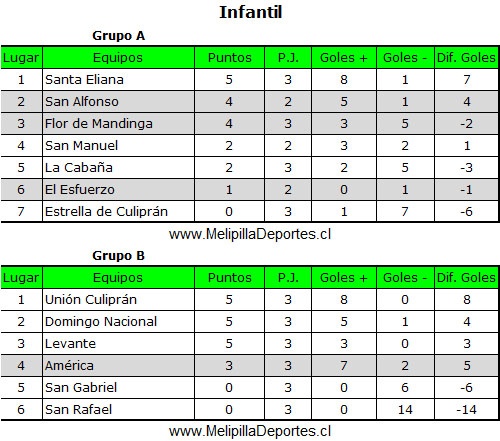Screen dimensions: 500x441
Task: Open the MelipillaDeportes.cl link below Grupo B
Action: tap(250, 431)
